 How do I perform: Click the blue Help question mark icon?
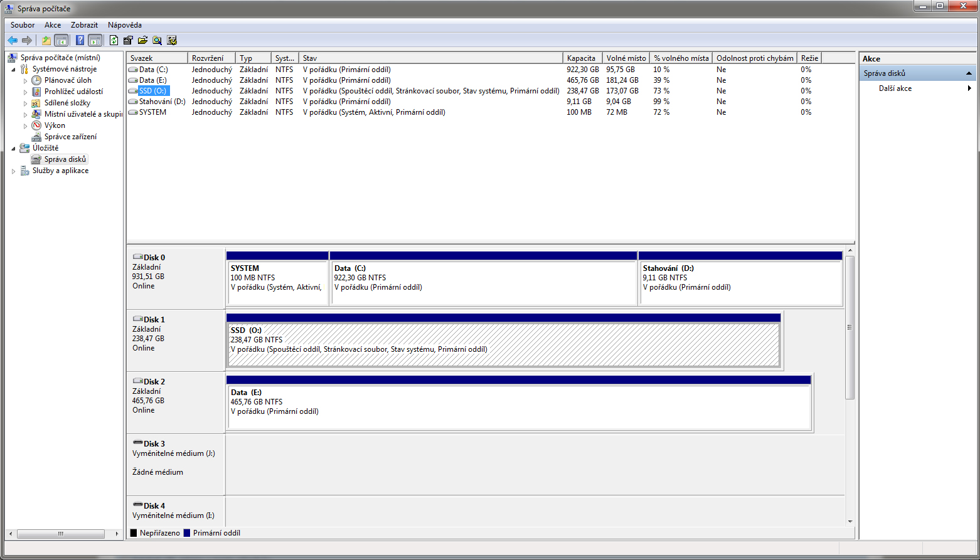[80, 41]
